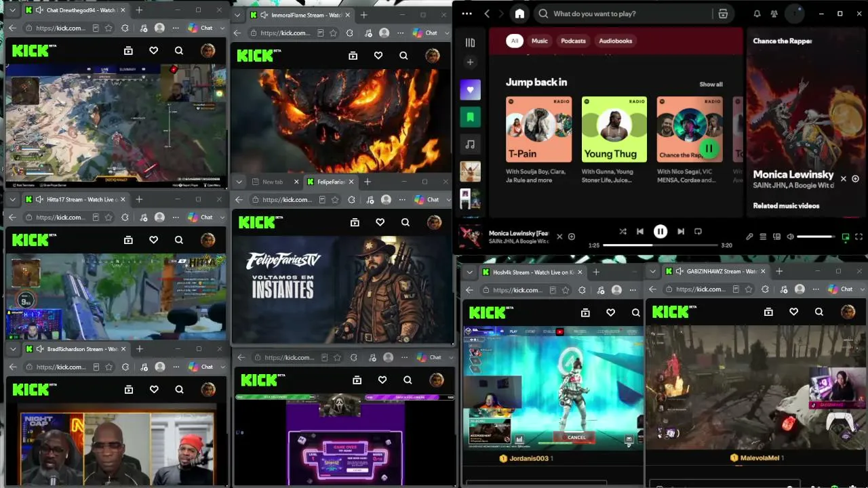Open Spotify Friend Activity icon
The image size is (868, 488).
[774, 14]
